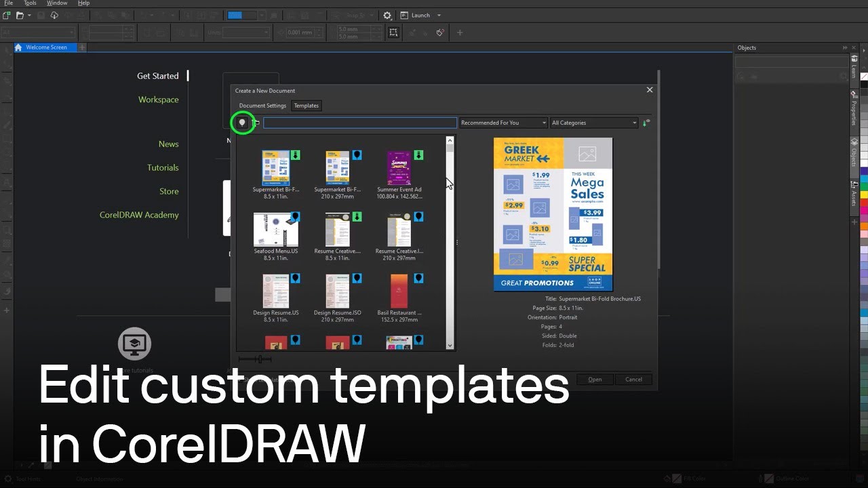Click the cloud upload icon in the toolbar
Viewport: 868px width, 488px height.
coord(54,15)
